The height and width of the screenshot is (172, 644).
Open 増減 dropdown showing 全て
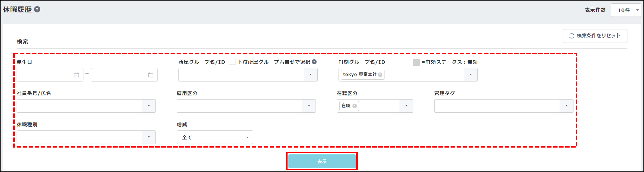click(215, 137)
